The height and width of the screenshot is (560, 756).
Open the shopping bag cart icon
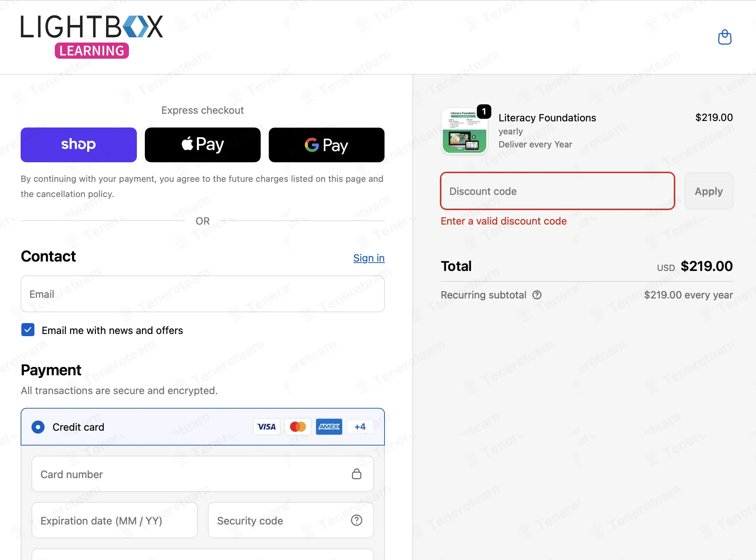724,37
